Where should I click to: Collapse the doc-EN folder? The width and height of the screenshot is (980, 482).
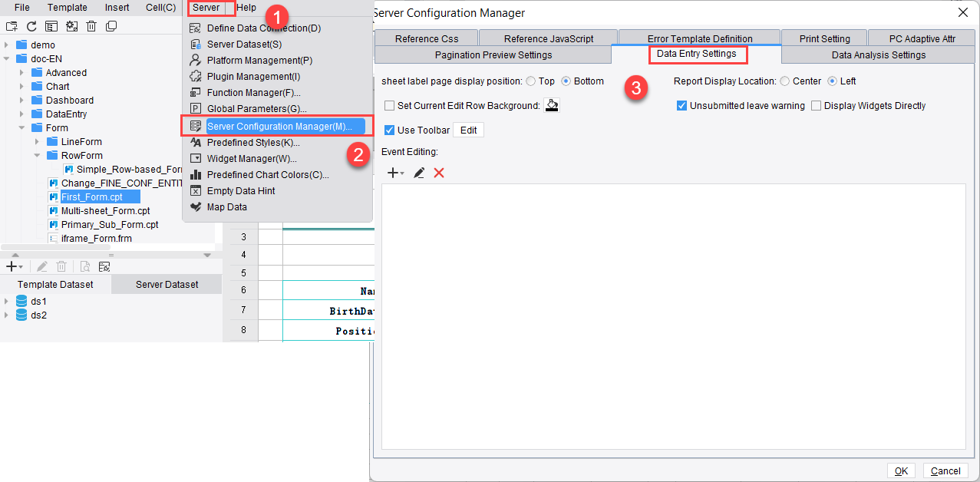[7, 59]
